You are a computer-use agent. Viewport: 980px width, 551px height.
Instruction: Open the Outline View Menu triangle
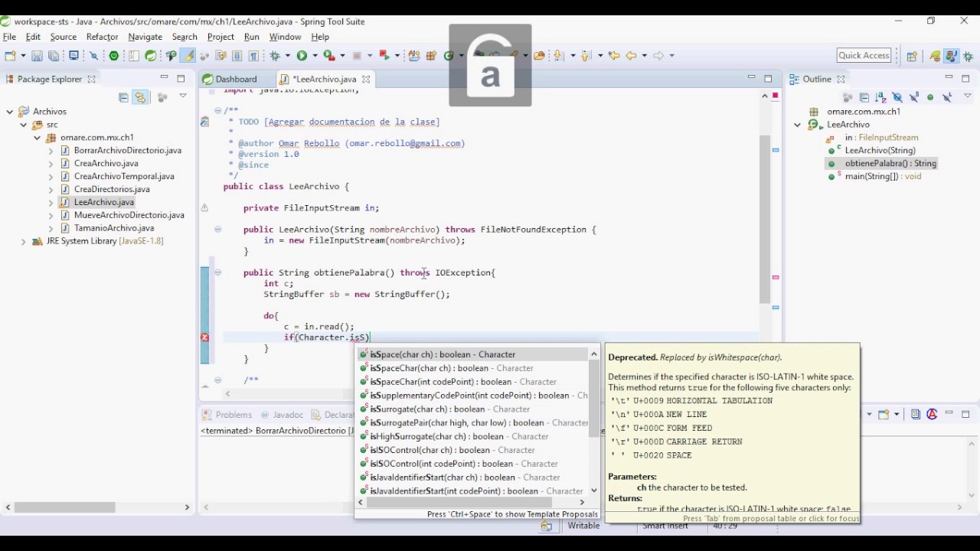pyautogui.click(x=968, y=96)
